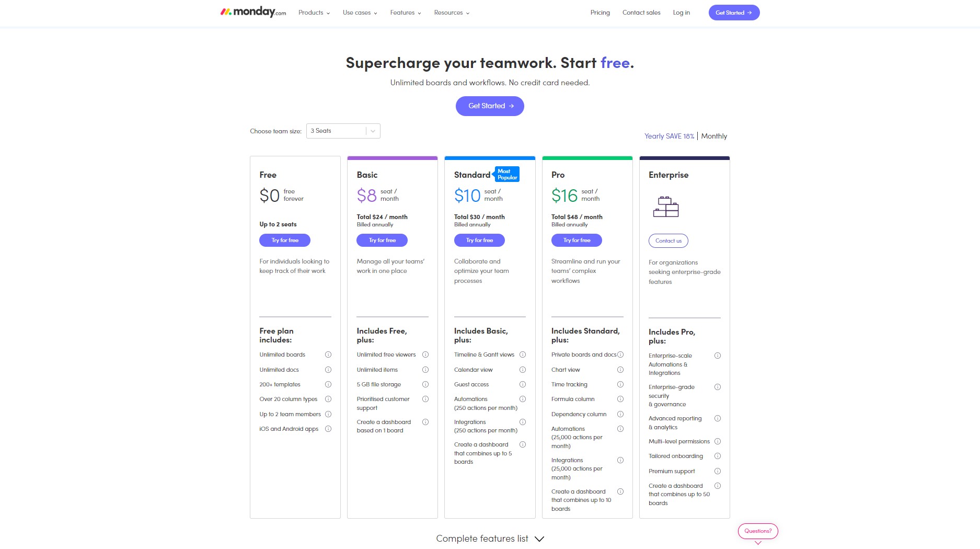
Task: Expand the Complete features list
Action: click(x=490, y=539)
